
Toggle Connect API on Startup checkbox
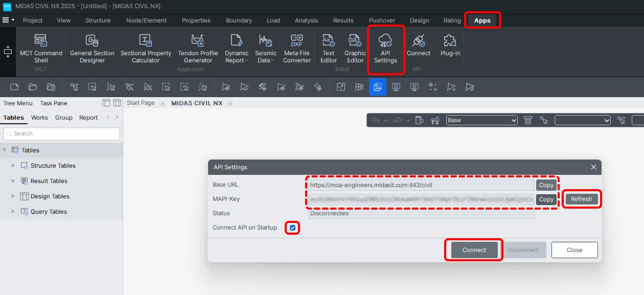pos(293,228)
